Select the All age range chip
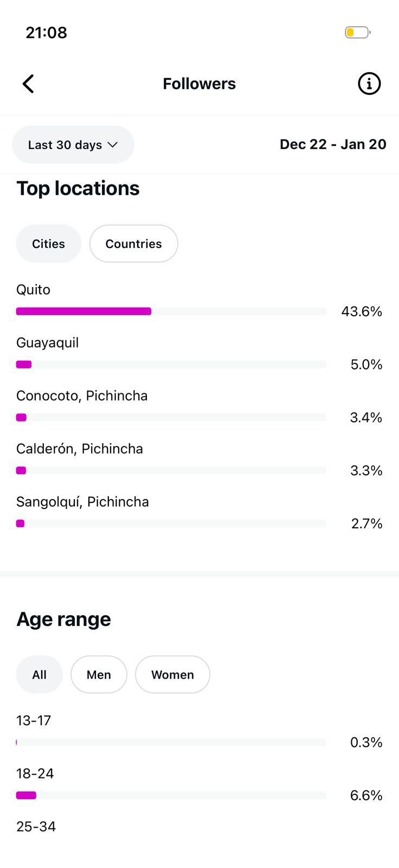Screen dimensions: 399x868 pyautogui.click(x=39, y=674)
